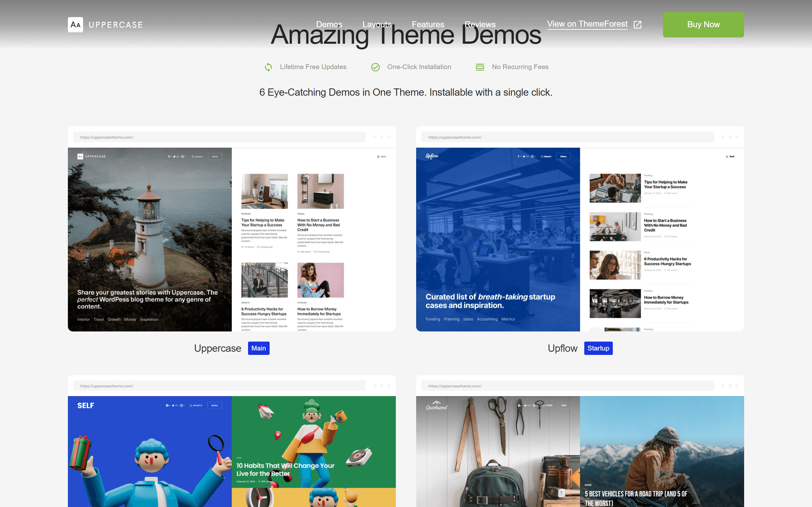The image size is (812, 507).
Task: Open Instagram via the icon in the Uppercase demo
Action: [x=182, y=157]
